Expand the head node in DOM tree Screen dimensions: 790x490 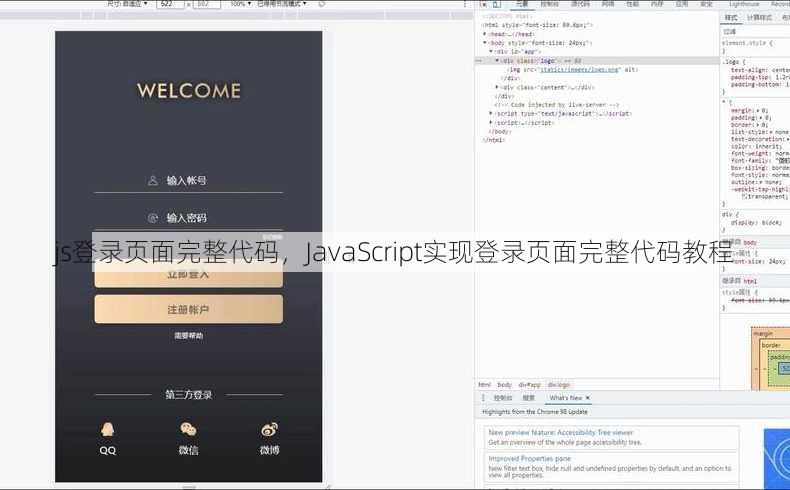click(x=485, y=34)
